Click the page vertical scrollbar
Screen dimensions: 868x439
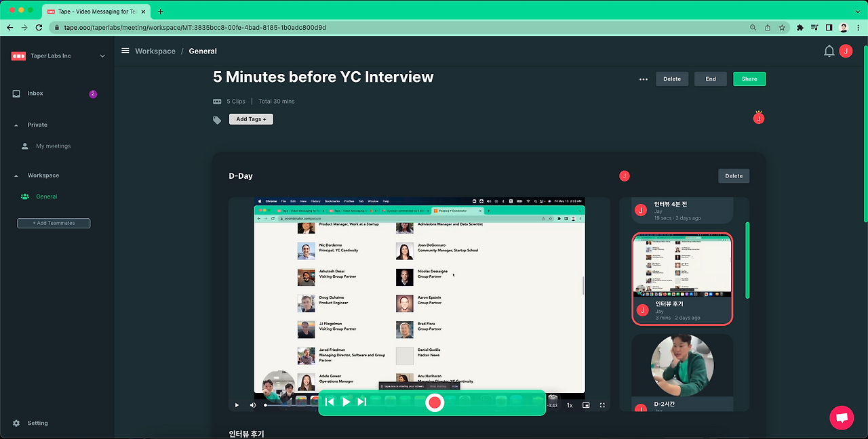click(x=865, y=135)
